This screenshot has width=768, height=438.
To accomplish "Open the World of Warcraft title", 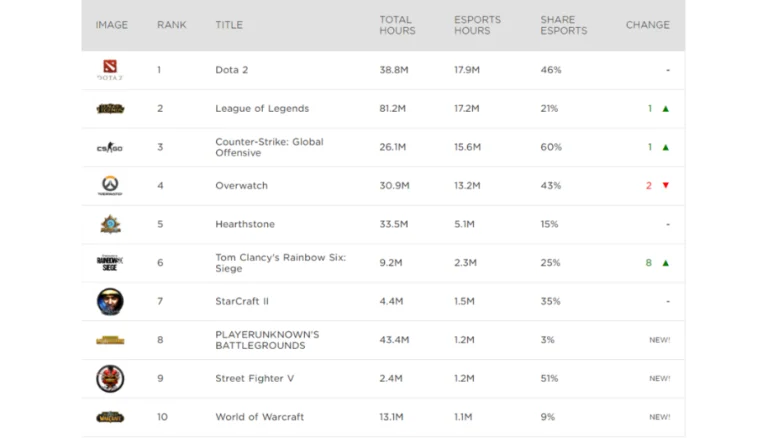I will 260,417.
